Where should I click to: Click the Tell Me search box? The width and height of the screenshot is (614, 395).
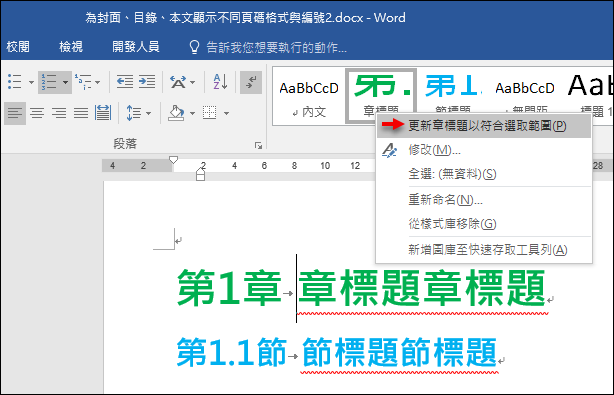pos(276,47)
